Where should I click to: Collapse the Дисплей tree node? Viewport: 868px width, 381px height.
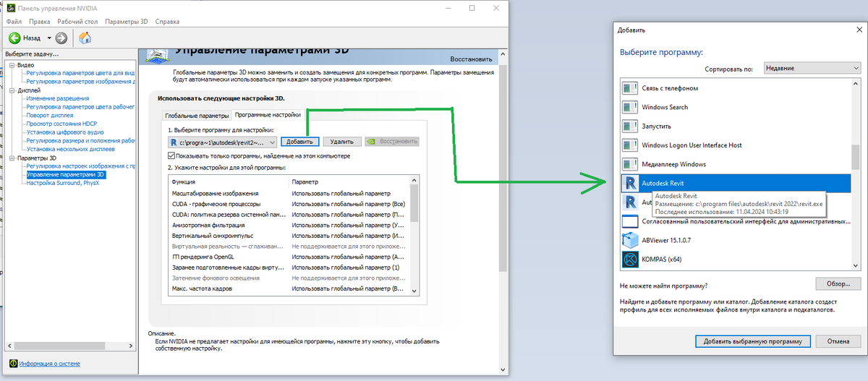coord(12,90)
